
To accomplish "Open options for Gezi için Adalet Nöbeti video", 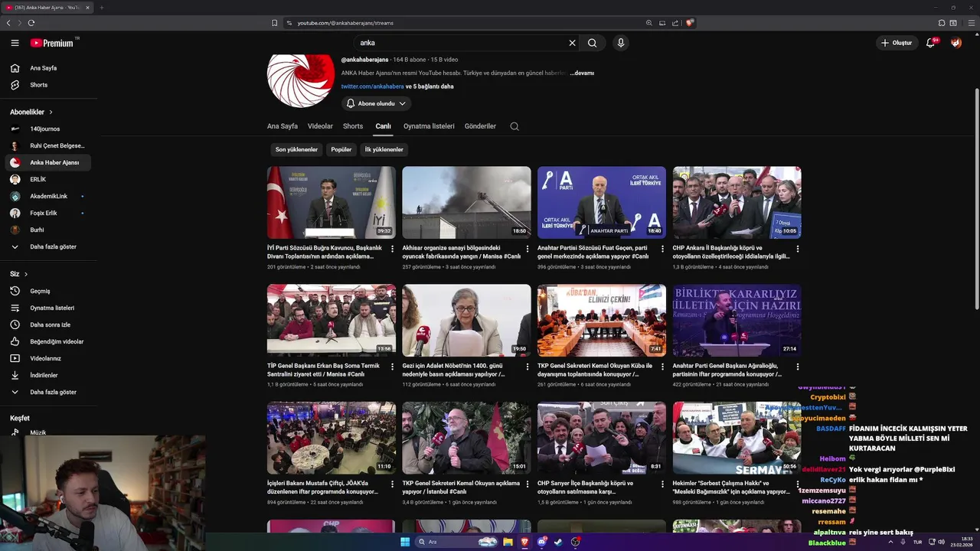I will [x=528, y=367].
